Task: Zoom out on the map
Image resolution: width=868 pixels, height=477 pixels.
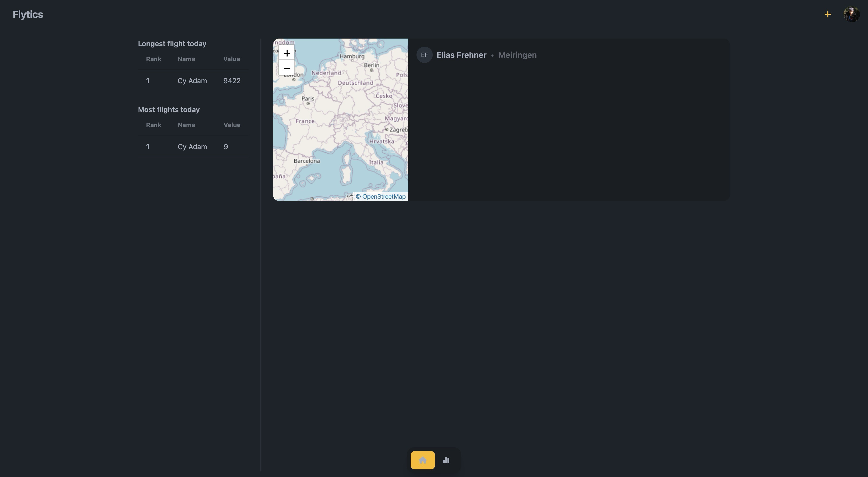Action: click(x=287, y=68)
